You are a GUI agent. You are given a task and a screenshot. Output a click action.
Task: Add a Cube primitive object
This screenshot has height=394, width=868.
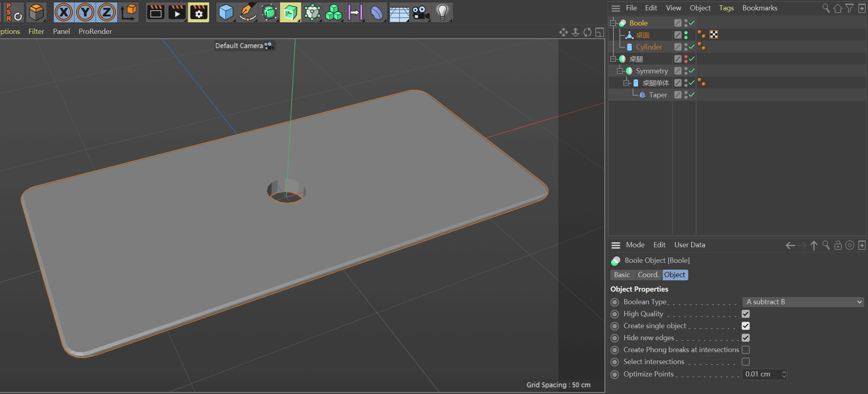click(226, 12)
